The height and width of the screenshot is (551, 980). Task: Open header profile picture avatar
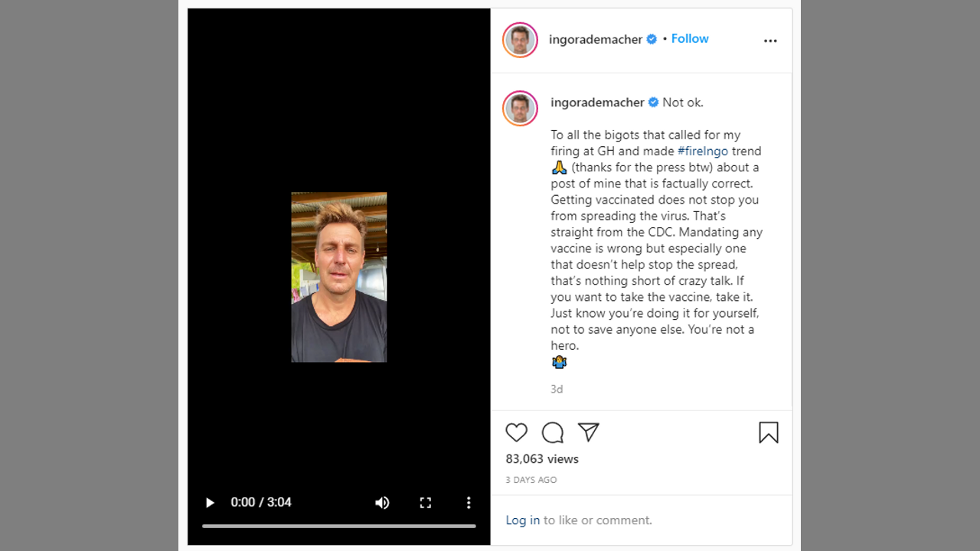(520, 40)
